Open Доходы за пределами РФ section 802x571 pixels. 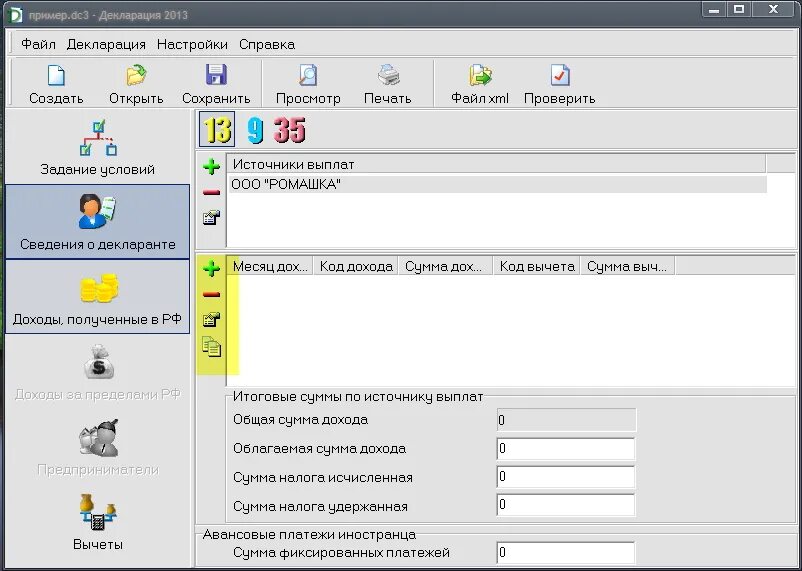click(97, 372)
